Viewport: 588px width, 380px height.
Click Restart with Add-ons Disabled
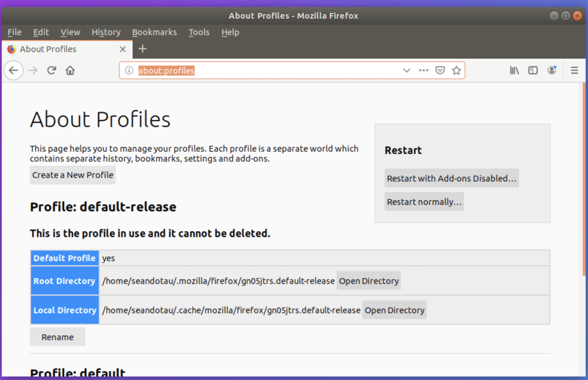451,178
